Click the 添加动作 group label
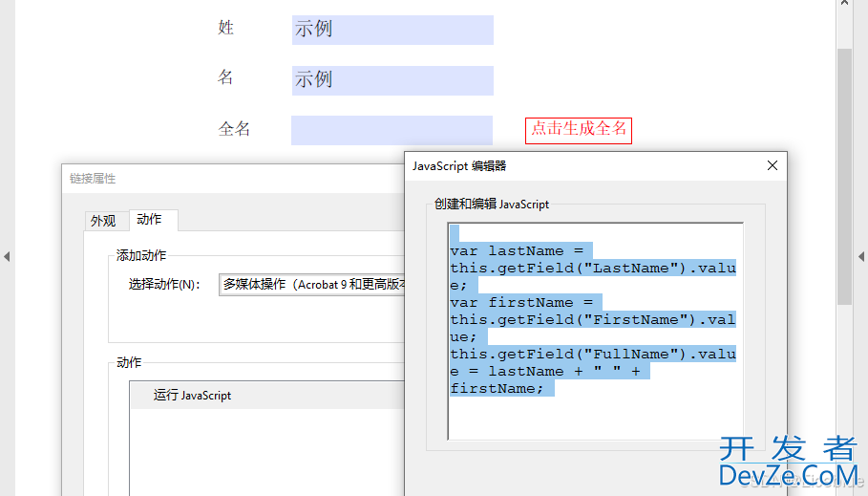Screen dimensions: 868x496 141,255
